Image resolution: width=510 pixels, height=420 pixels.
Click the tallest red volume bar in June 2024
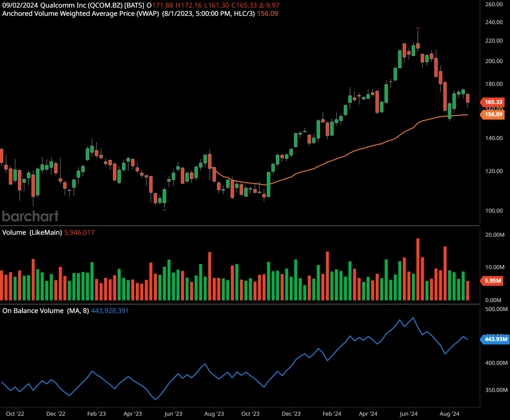[418, 269]
